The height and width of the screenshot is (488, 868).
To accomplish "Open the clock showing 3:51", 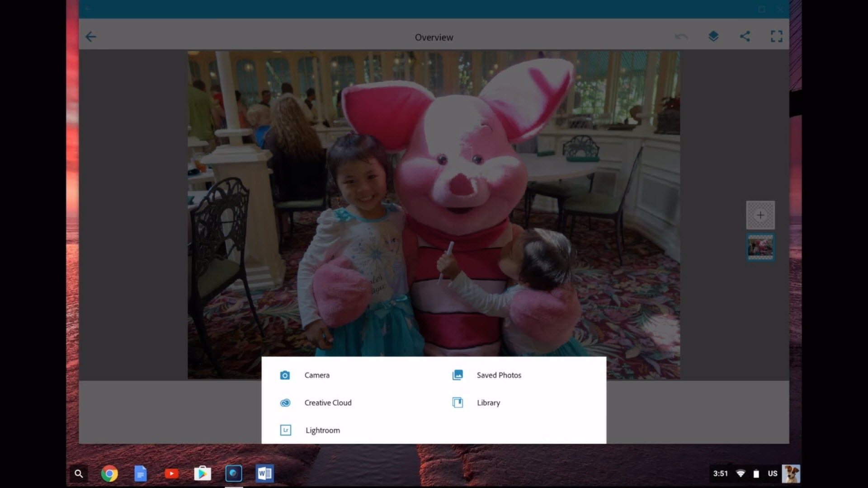I will pyautogui.click(x=721, y=474).
